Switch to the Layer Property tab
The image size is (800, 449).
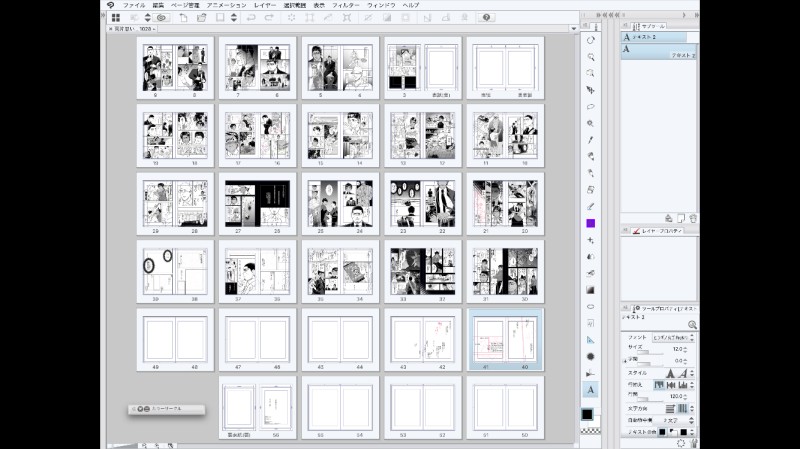[x=657, y=231]
